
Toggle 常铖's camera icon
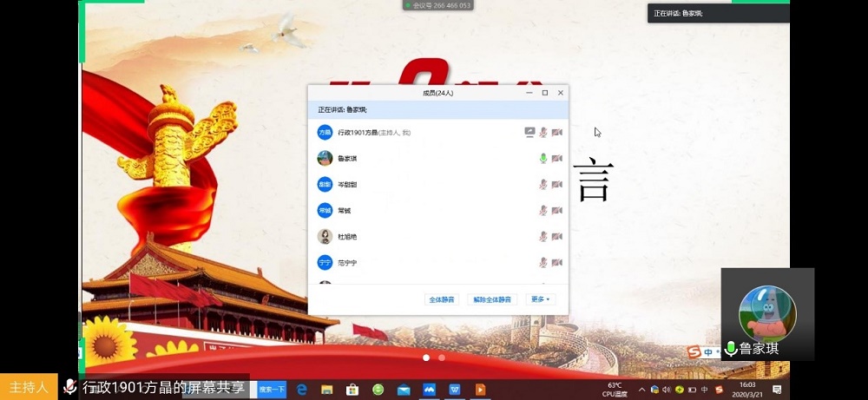(557, 211)
